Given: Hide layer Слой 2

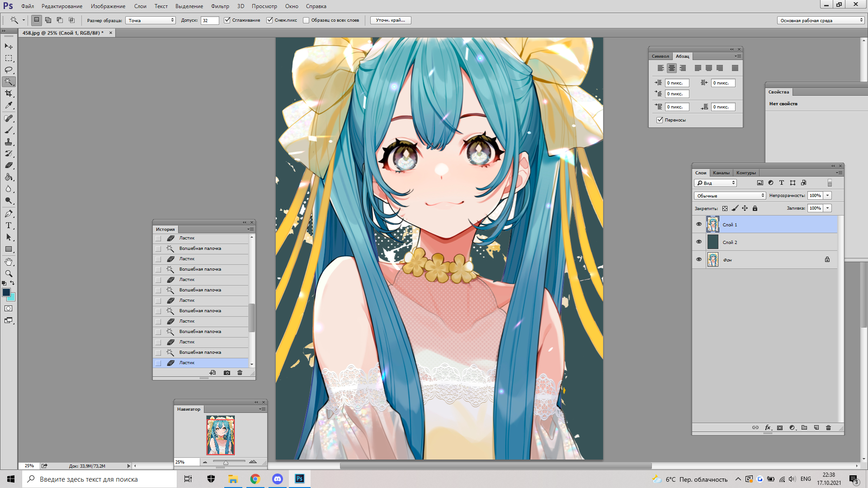Looking at the screenshot, I should (x=699, y=242).
